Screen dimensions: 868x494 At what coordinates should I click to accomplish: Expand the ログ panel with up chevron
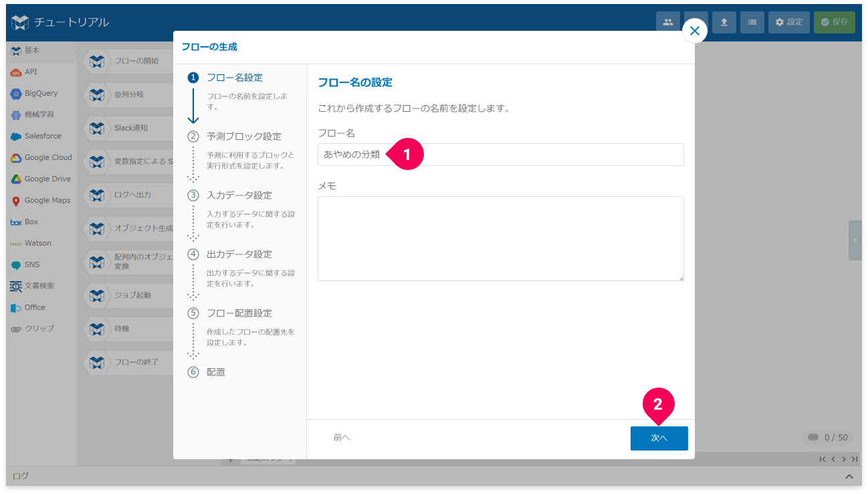849,477
